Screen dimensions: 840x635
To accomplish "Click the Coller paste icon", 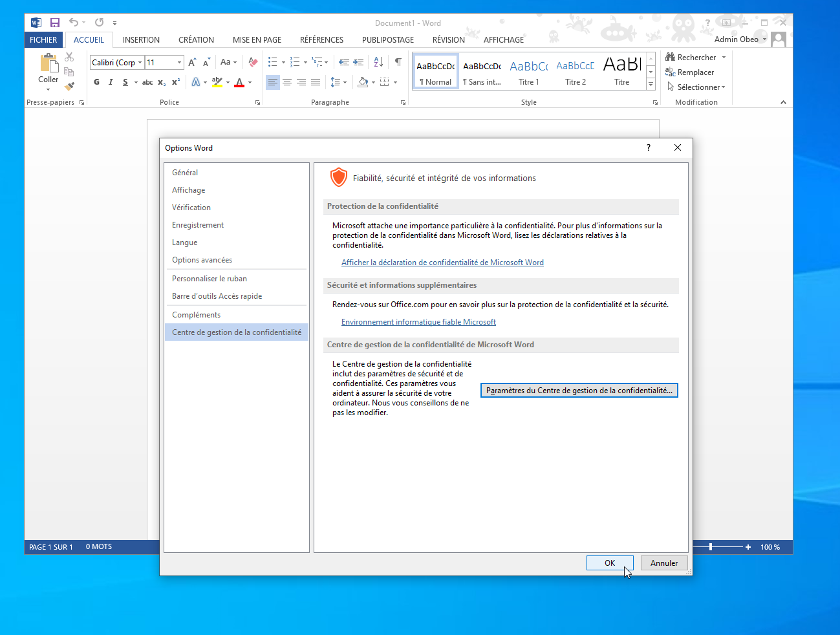I will click(x=48, y=63).
